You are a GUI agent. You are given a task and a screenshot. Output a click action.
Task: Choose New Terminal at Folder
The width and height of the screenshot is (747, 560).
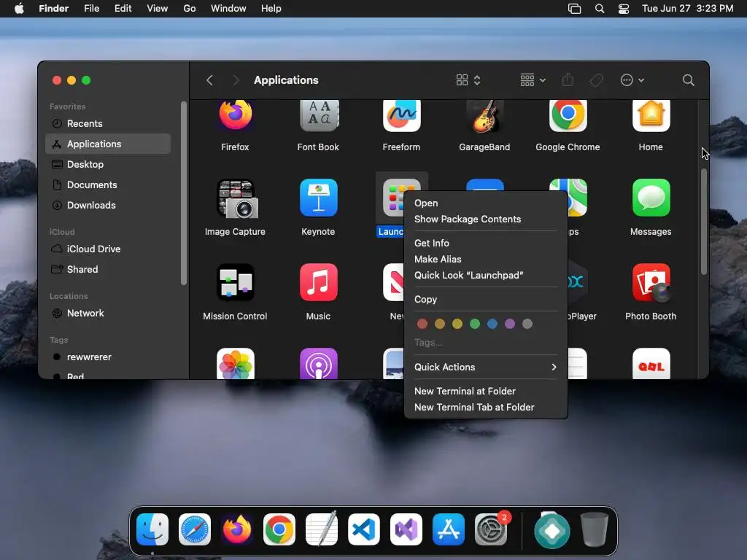coord(485,391)
